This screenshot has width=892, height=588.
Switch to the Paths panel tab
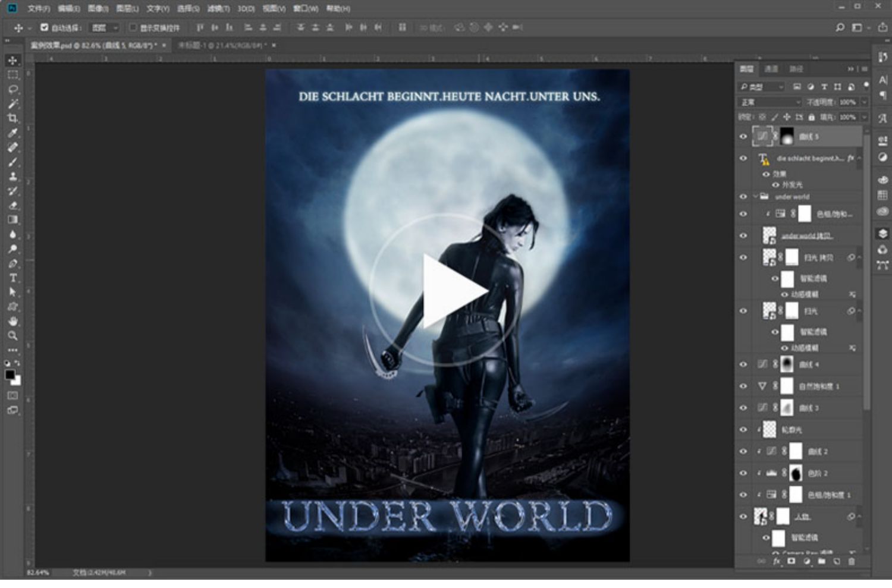coord(796,69)
